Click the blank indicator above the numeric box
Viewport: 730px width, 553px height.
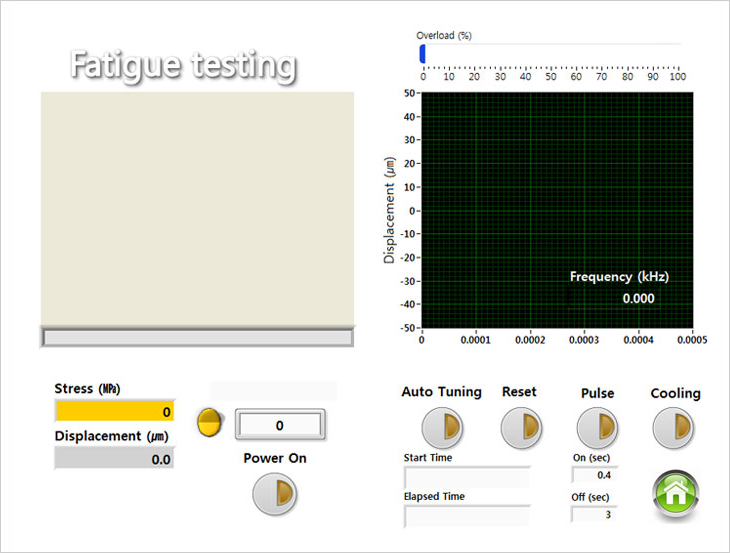(x=273, y=391)
